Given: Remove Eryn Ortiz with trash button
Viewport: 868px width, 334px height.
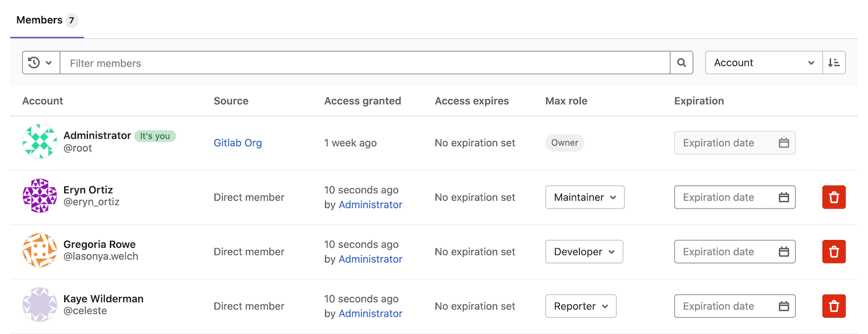Looking at the screenshot, I should (x=834, y=198).
